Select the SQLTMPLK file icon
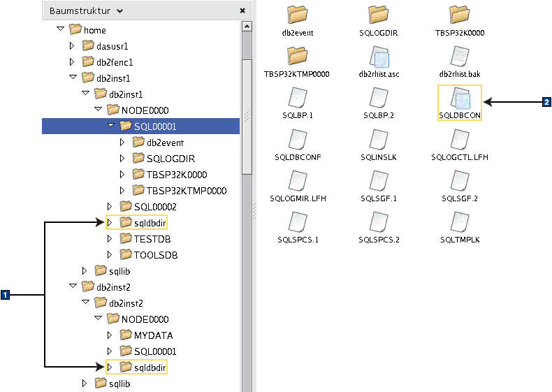Screen dimensions: 552x392 (x=460, y=222)
